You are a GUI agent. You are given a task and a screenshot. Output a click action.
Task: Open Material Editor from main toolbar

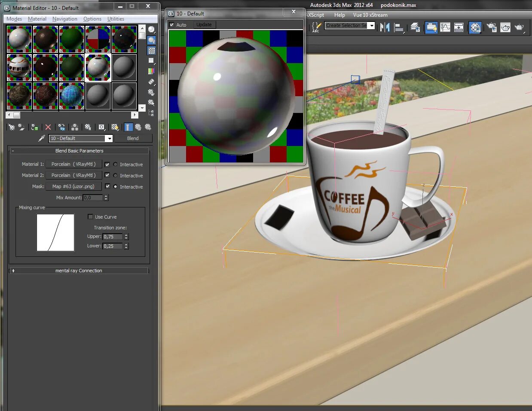click(x=475, y=27)
